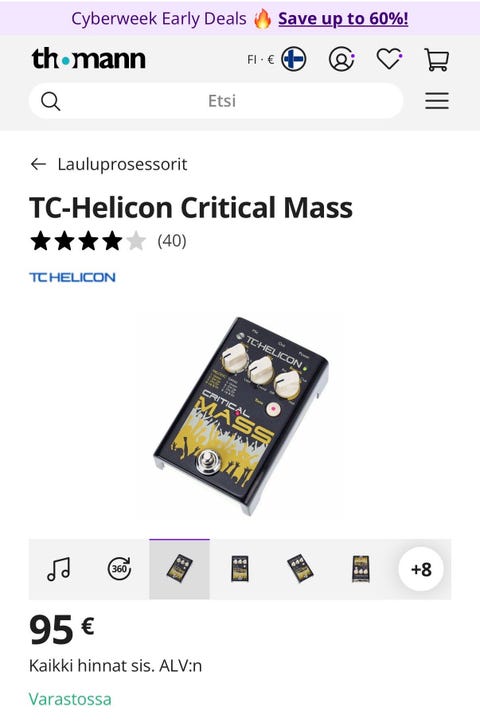Open the 360 degree view
480x726 pixels.
[x=119, y=569]
